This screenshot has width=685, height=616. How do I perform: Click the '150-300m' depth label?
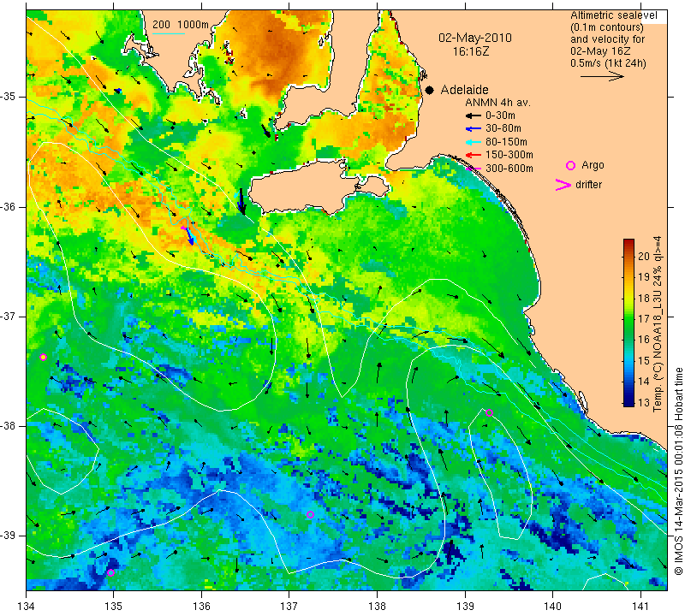point(509,155)
